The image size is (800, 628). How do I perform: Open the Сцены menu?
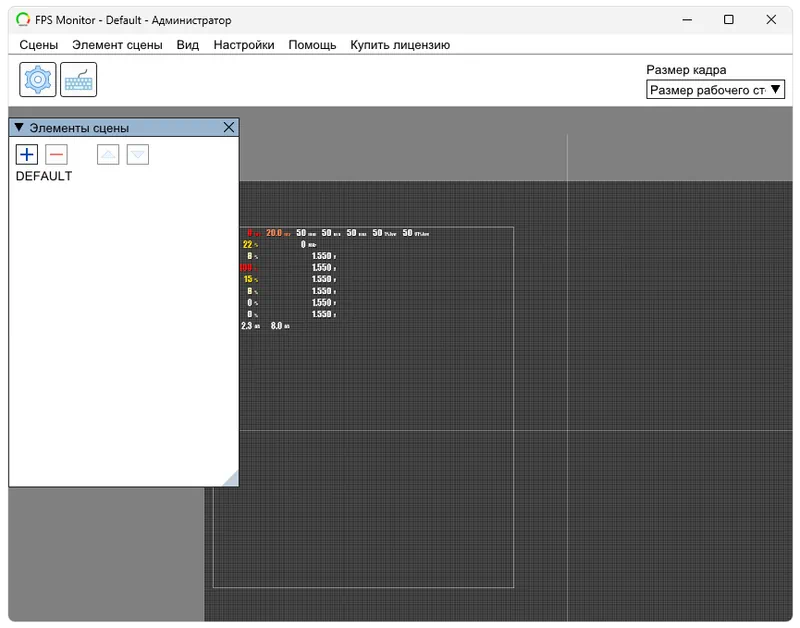39,45
